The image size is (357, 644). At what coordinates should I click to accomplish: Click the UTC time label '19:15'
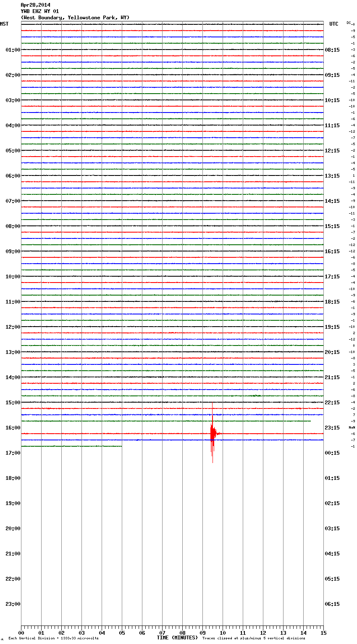click(x=332, y=327)
